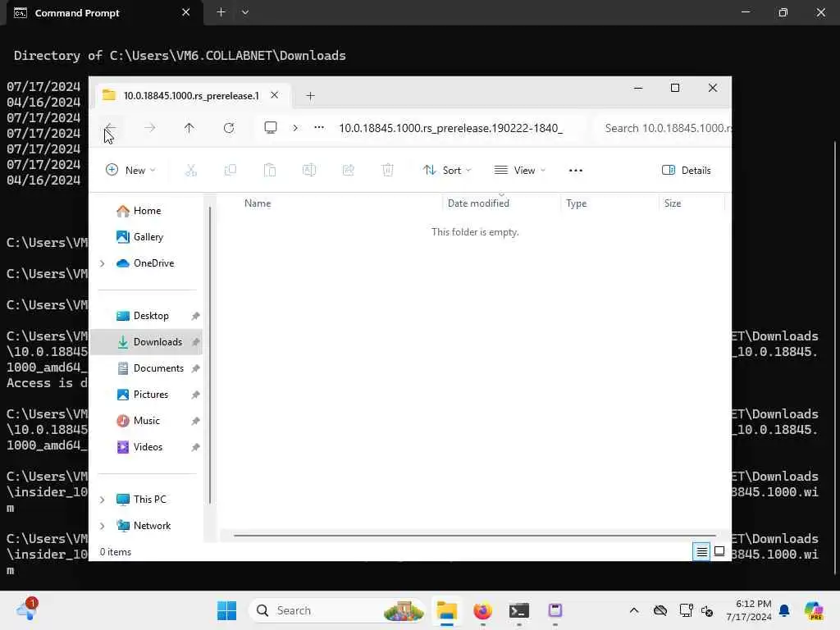Click the Copy icon in toolbar
This screenshot has width=840, height=630.
[x=231, y=171]
